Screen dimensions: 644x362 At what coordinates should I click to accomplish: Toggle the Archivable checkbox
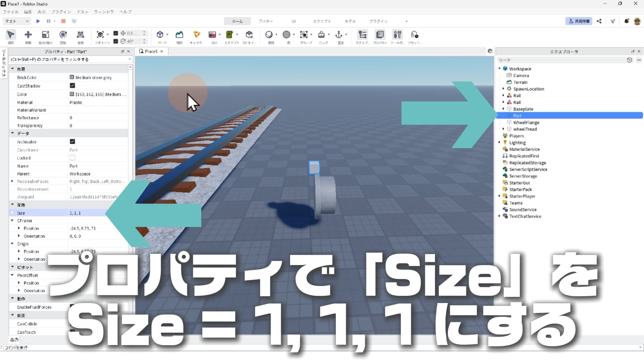(x=72, y=142)
